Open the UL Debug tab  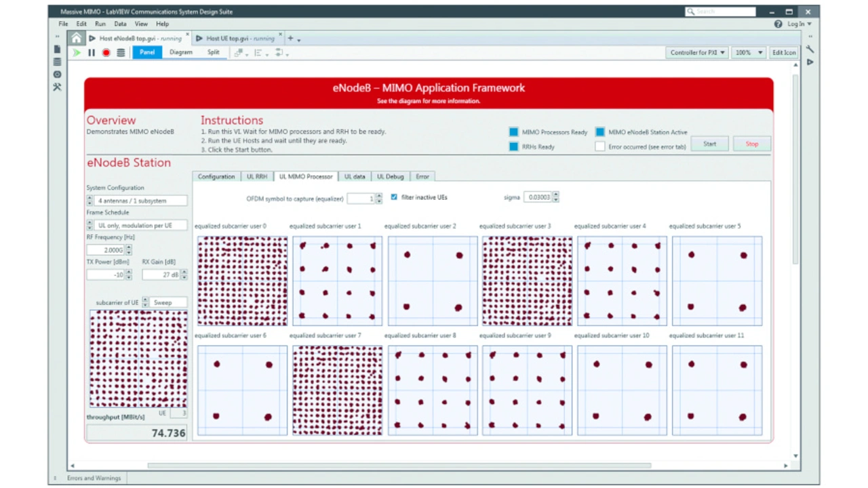391,176
